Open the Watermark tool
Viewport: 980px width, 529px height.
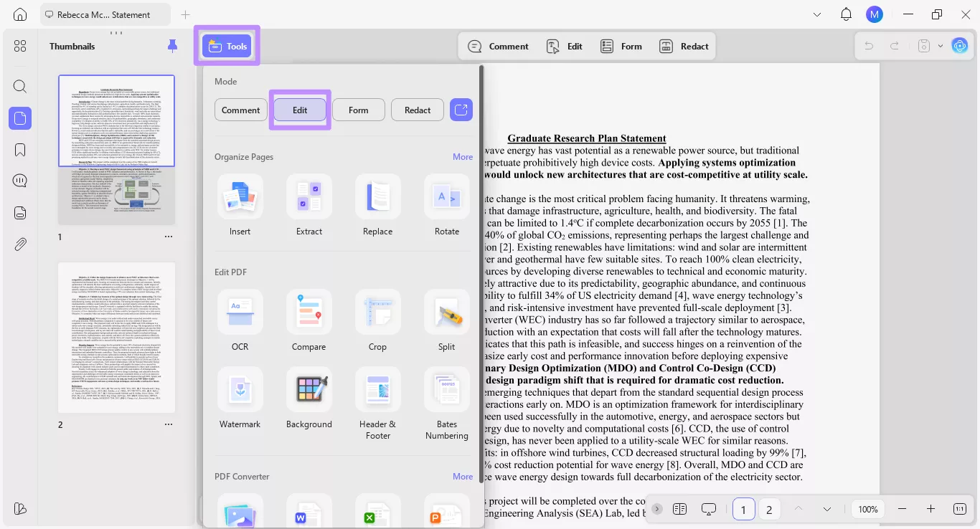240,398
